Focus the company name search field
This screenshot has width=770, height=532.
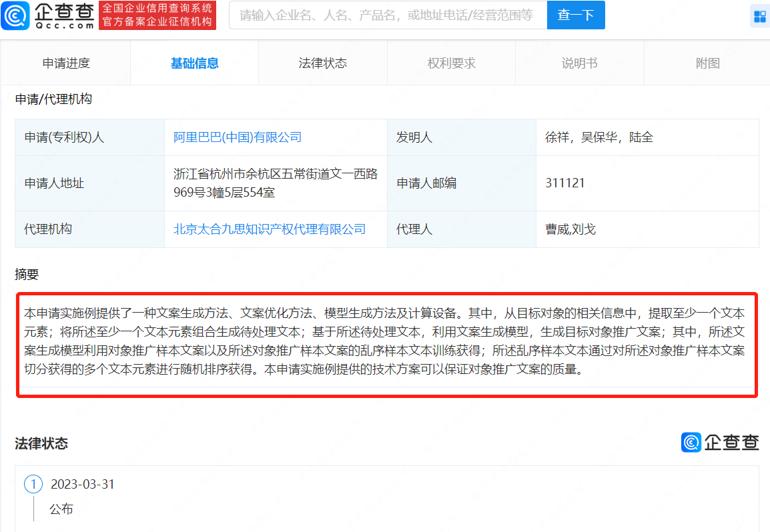tap(388, 15)
